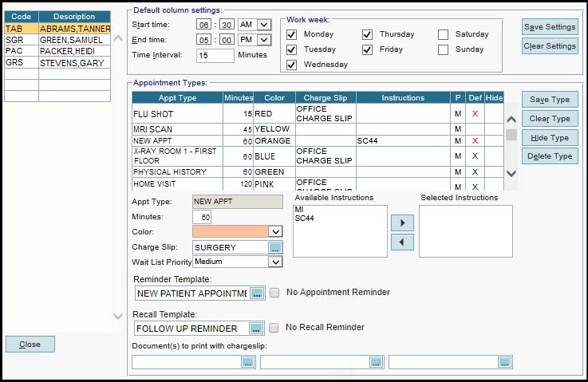Screen dimensions: 588x382
Task: Select the FLU SHOT appointment type row
Action: point(177,114)
